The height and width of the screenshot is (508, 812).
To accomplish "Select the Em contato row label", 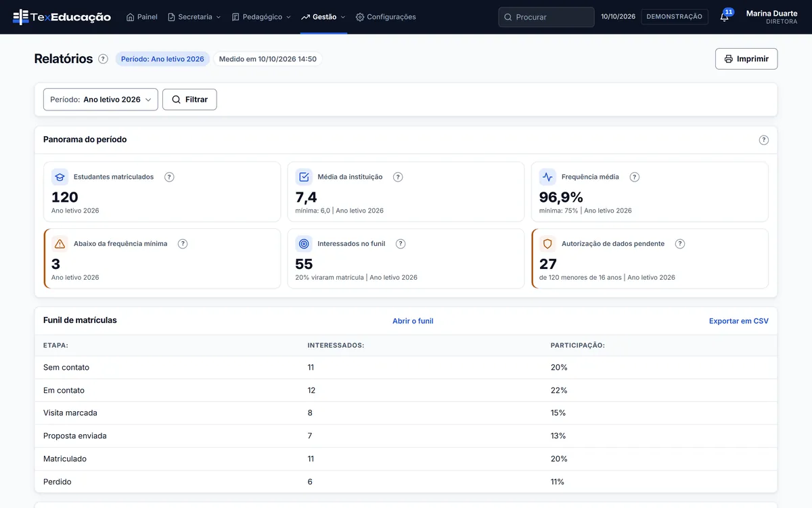I will click(x=64, y=391).
